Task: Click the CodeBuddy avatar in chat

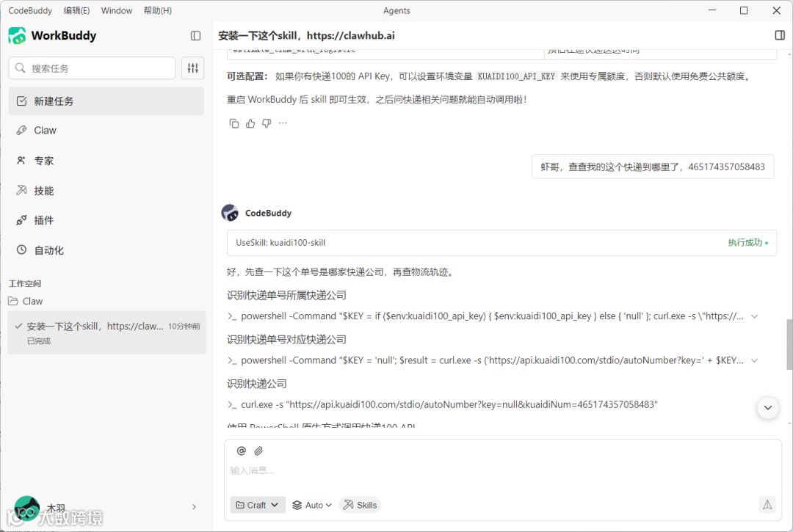Action: coord(230,214)
